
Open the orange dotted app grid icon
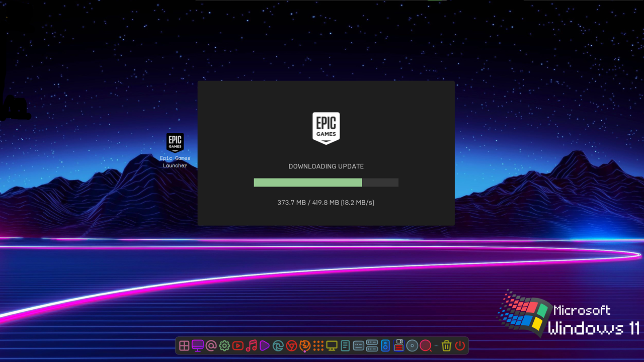(318, 346)
